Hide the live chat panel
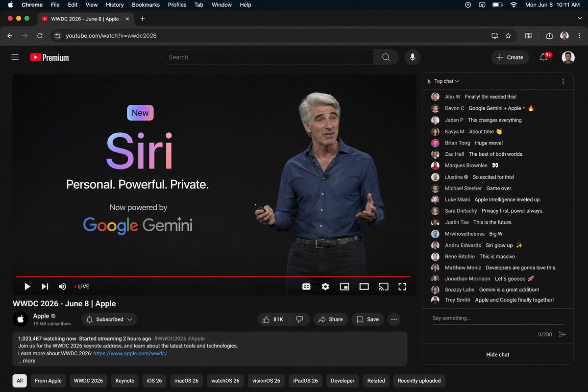The height and width of the screenshot is (392, 588). [497, 355]
